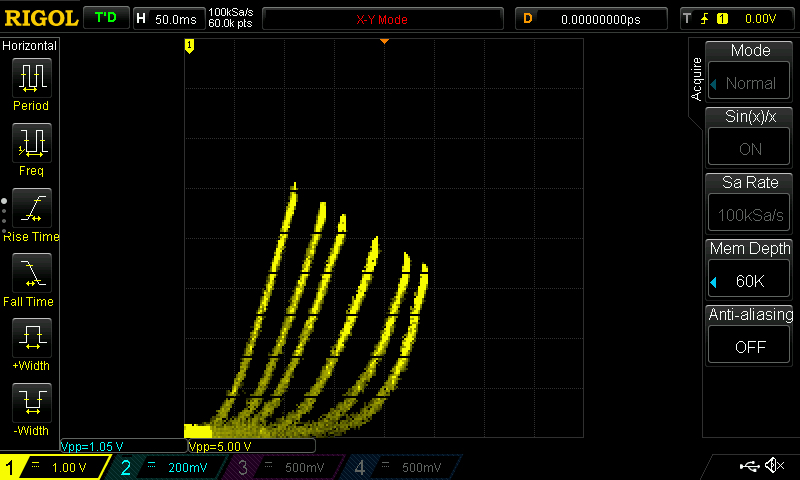Image resolution: width=800 pixels, height=480 pixels.
Task: Click the Vpp=1.05 V measurement
Action: [124, 446]
